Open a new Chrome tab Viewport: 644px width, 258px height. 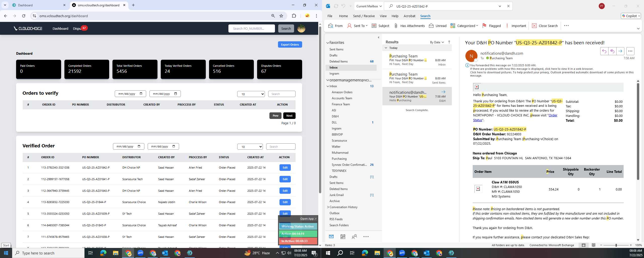133,5
